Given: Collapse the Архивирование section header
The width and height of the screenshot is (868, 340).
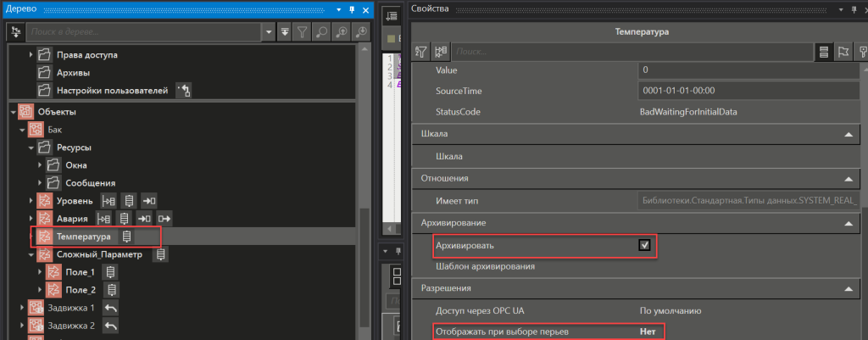Looking at the screenshot, I should [x=847, y=222].
